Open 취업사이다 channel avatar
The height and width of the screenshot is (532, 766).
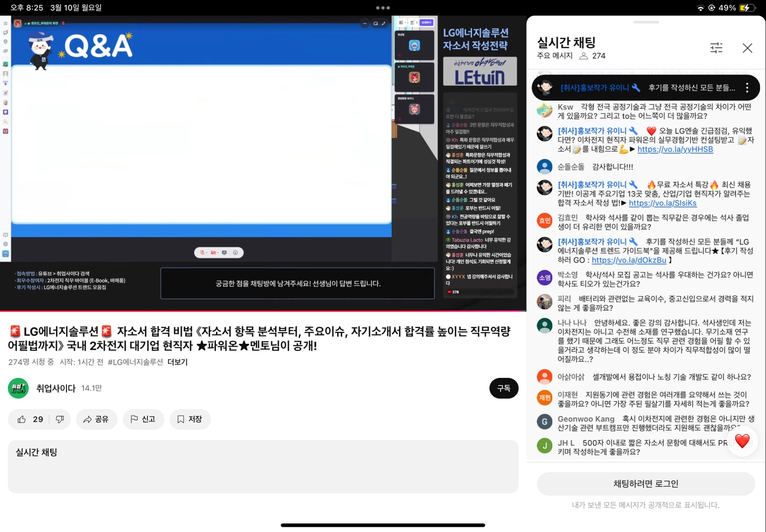point(18,389)
